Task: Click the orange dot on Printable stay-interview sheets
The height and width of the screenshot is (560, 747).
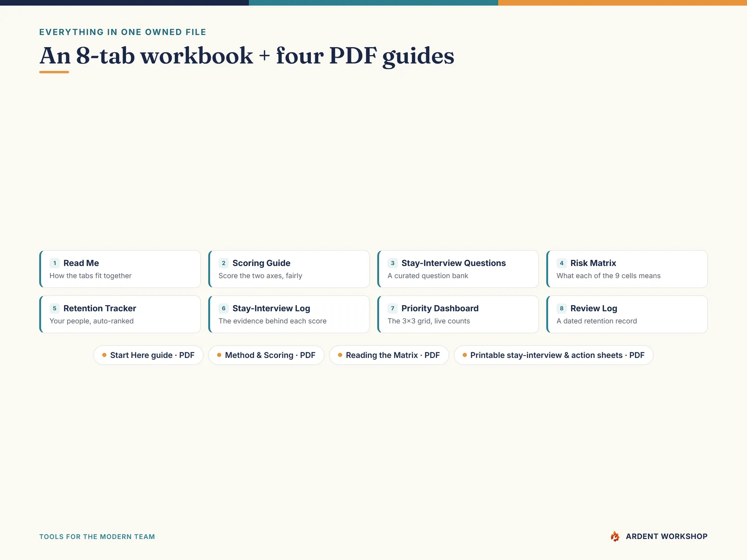Action: 465,355
